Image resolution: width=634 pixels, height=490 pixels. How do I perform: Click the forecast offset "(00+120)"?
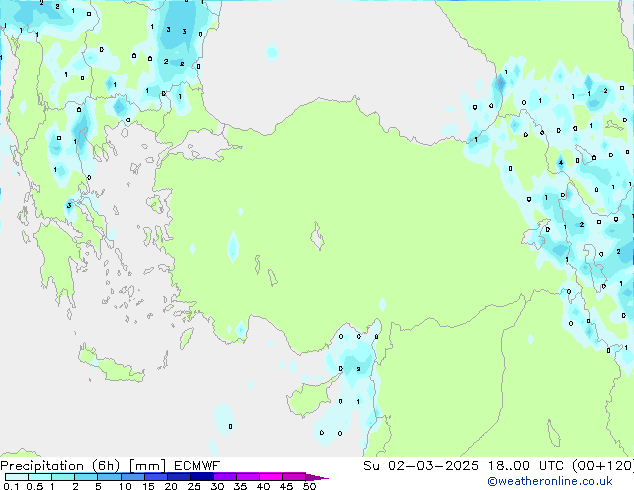coord(603,466)
